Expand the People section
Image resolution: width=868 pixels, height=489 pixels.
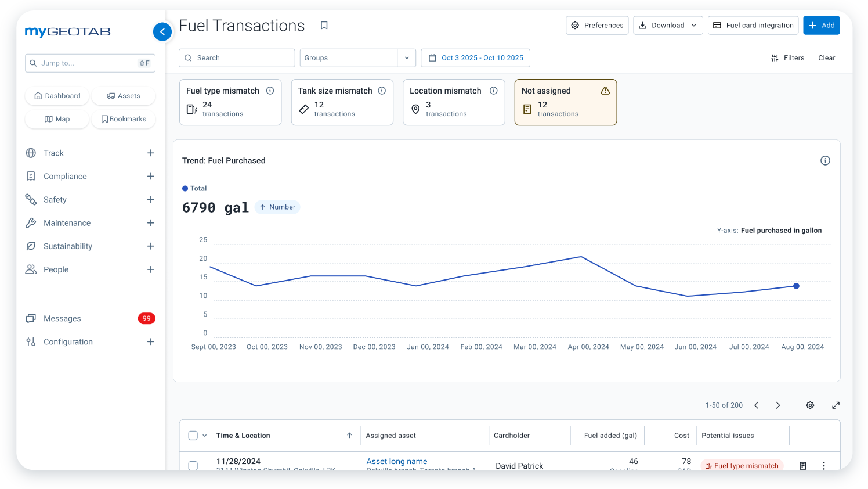[x=150, y=269]
